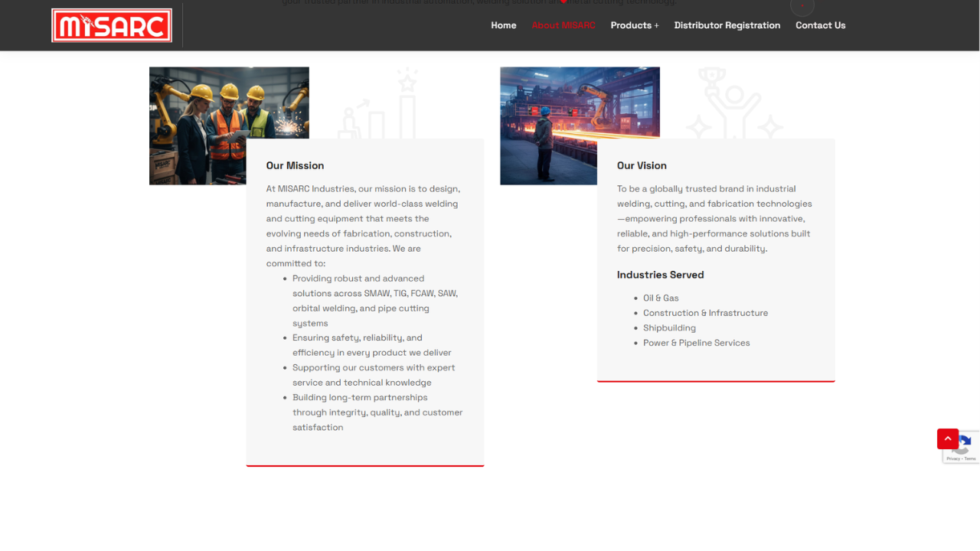Click the Power & Pipeline Services item
Image resolution: width=980 pixels, height=551 pixels.
(x=697, y=343)
